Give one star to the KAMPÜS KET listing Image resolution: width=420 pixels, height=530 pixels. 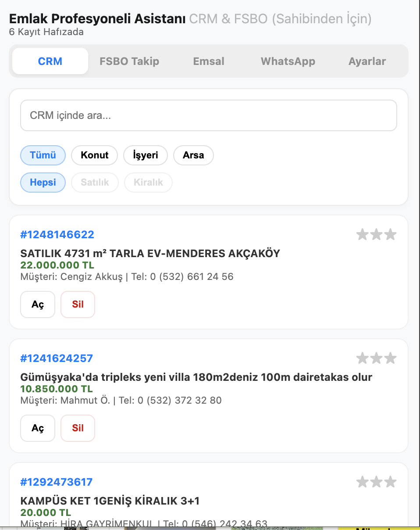[x=362, y=481]
